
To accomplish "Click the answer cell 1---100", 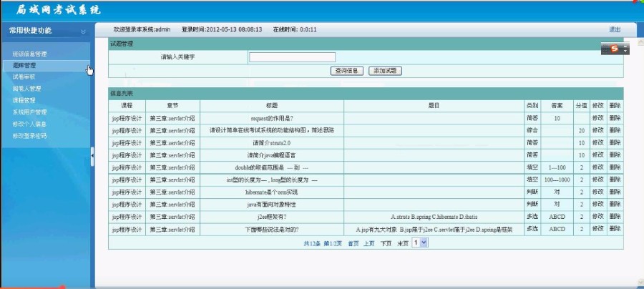I will pos(557,167).
